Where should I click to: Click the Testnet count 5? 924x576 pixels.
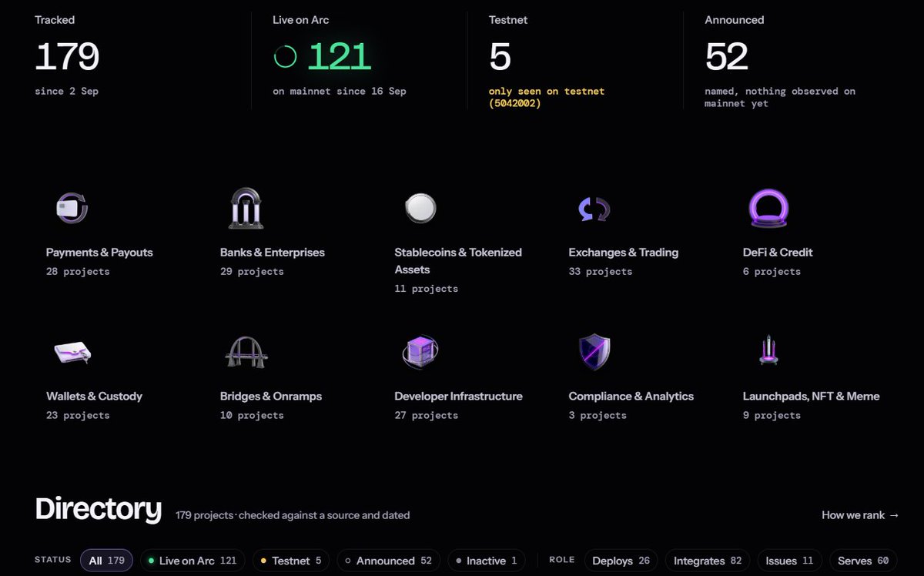pos(500,56)
